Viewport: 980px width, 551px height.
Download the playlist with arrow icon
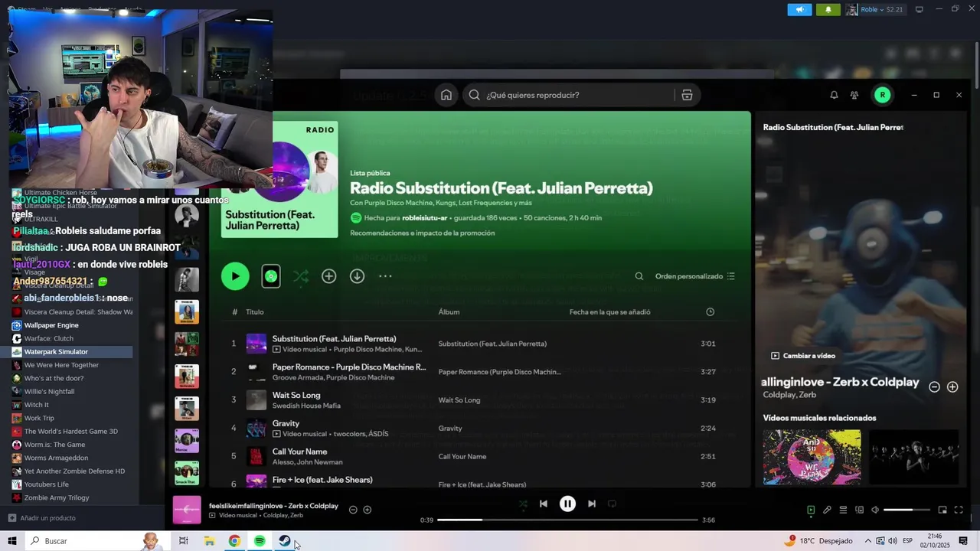357,276
